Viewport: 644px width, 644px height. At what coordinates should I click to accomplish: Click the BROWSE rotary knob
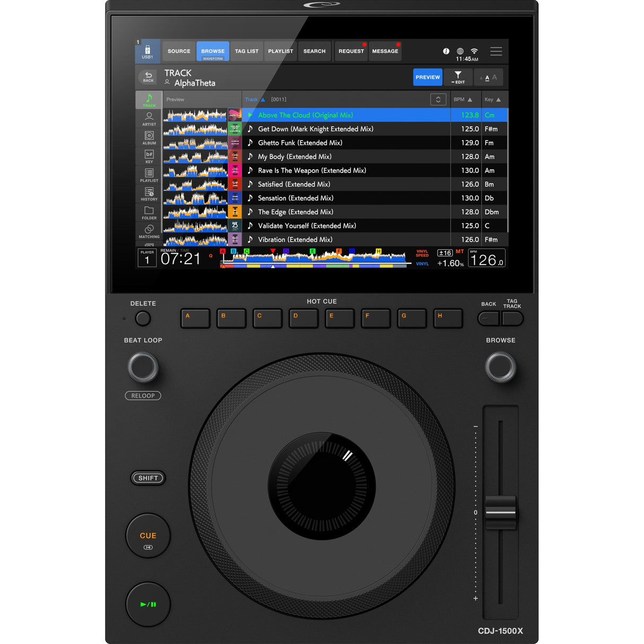pyautogui.click(x=500, y=367)
